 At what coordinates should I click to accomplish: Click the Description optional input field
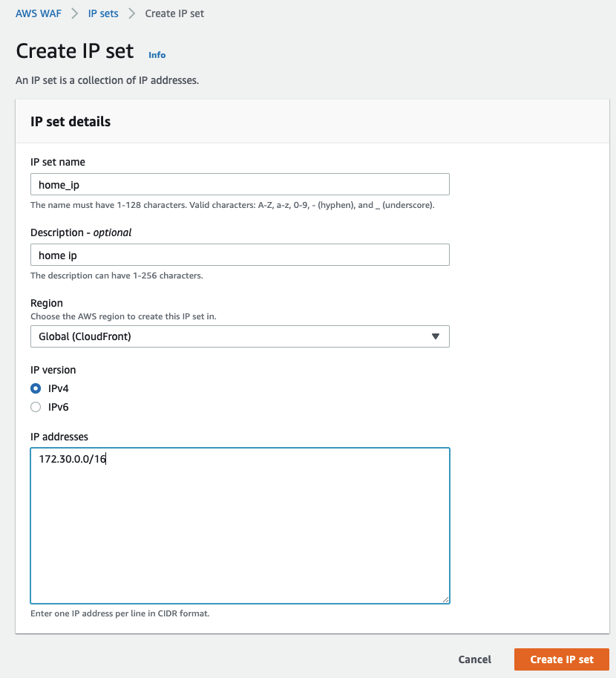click(x=240, y=255)
